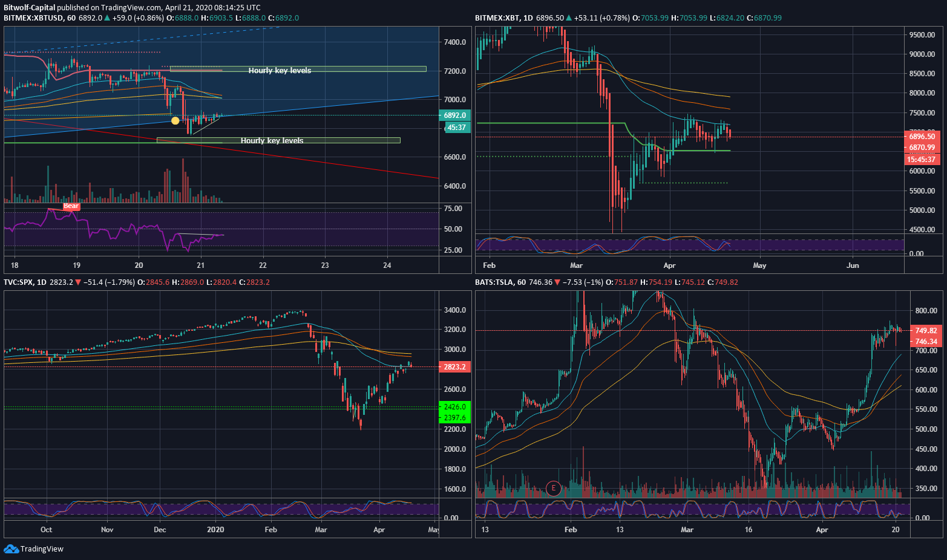Click the 2823.2 SPX price label

(454, 367)
